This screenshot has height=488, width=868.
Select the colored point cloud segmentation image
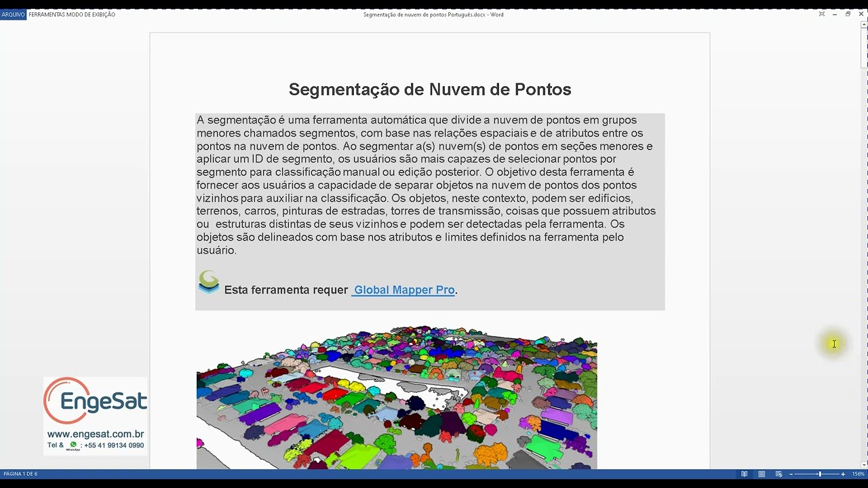pos(397,397)
